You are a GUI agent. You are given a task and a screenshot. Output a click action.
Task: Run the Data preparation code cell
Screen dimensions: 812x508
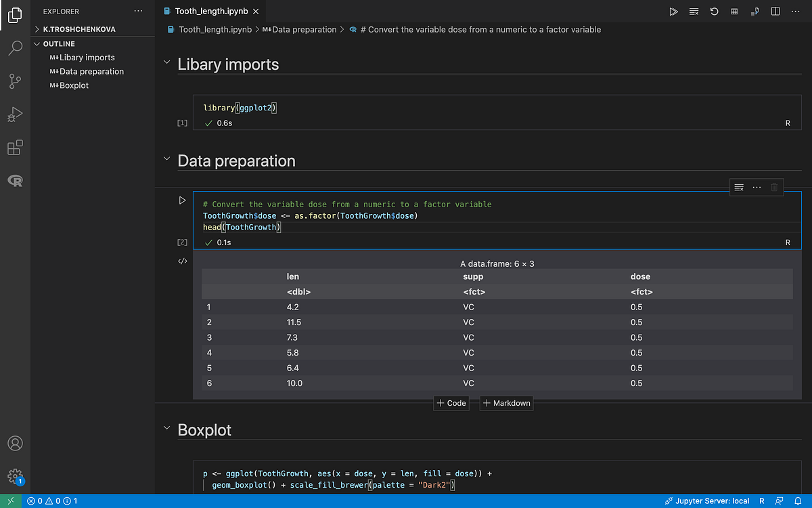click(x=181, y=200)
